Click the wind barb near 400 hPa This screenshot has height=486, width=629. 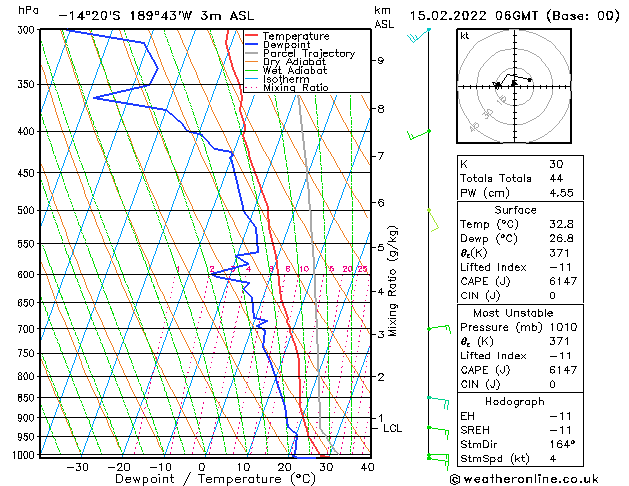418,132
